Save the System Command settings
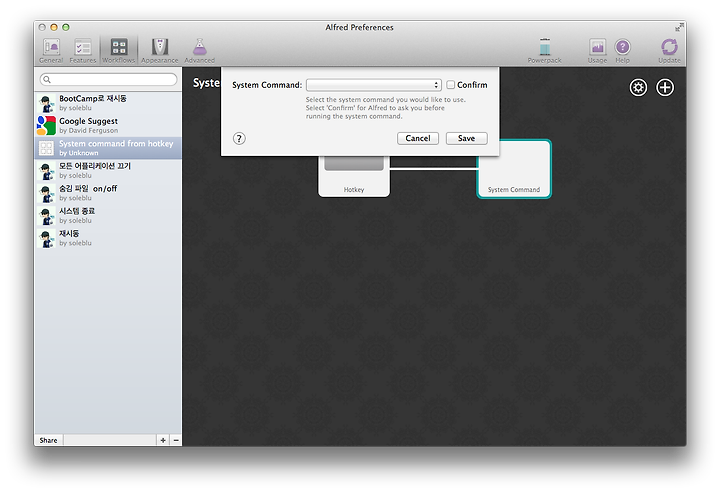Screen dimensions: 720x493 [x=466, y=138]
